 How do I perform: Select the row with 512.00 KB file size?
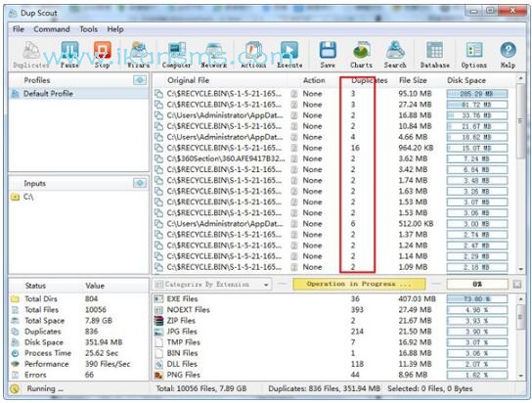tap(333, 224)
